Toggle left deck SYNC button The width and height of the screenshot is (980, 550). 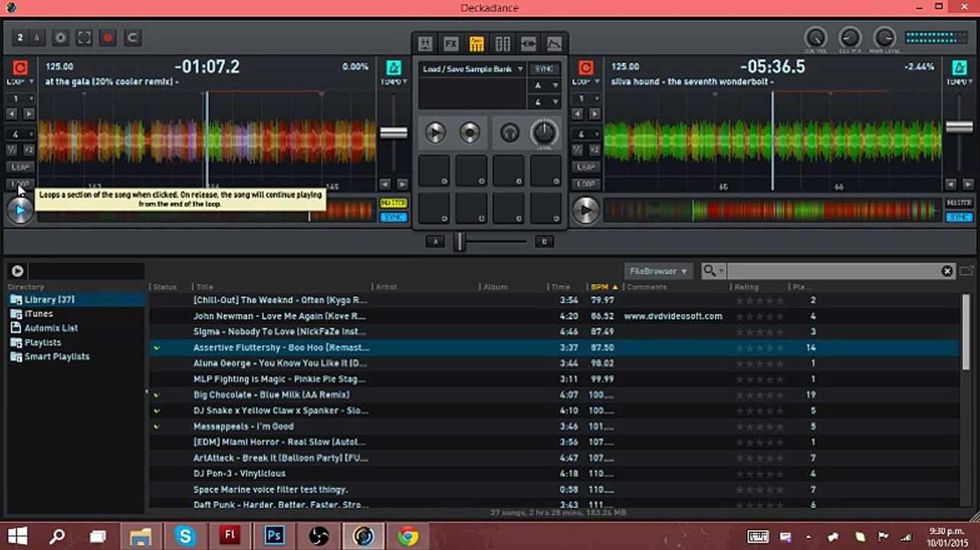pos(394,217)
